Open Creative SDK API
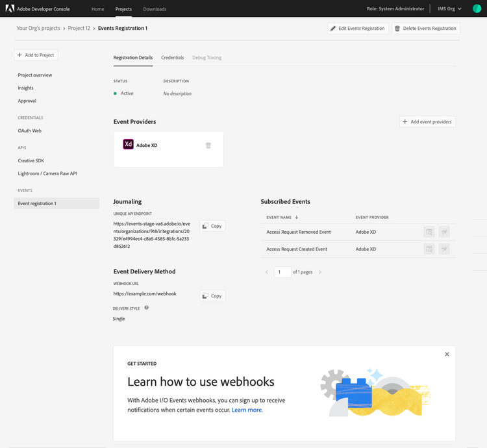The image size is (487, 448). [31, 161]
